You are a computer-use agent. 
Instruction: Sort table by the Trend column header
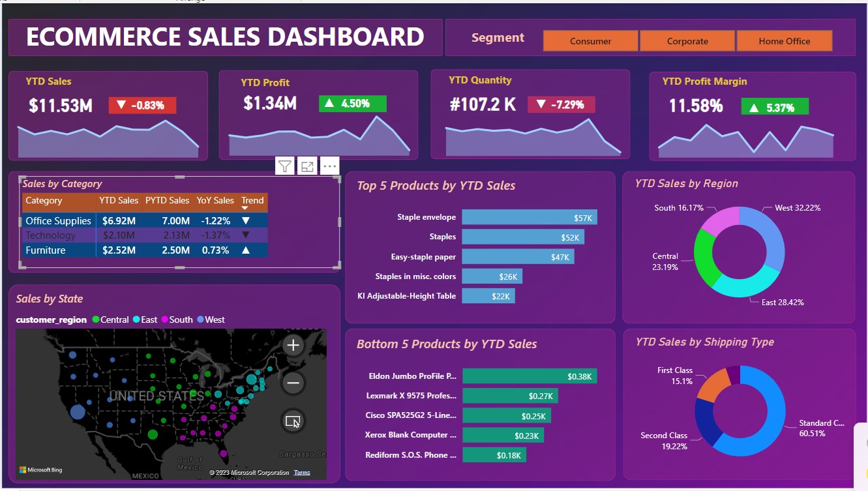coord(252,201)
